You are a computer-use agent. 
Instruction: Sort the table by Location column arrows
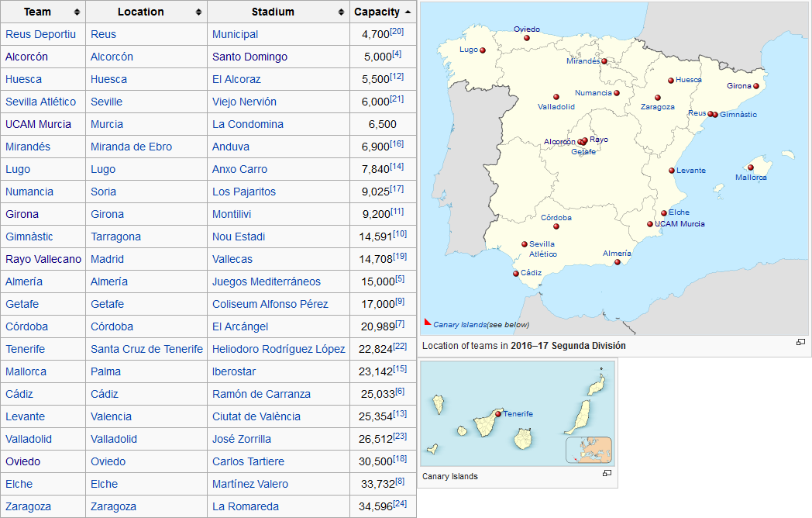198,12
